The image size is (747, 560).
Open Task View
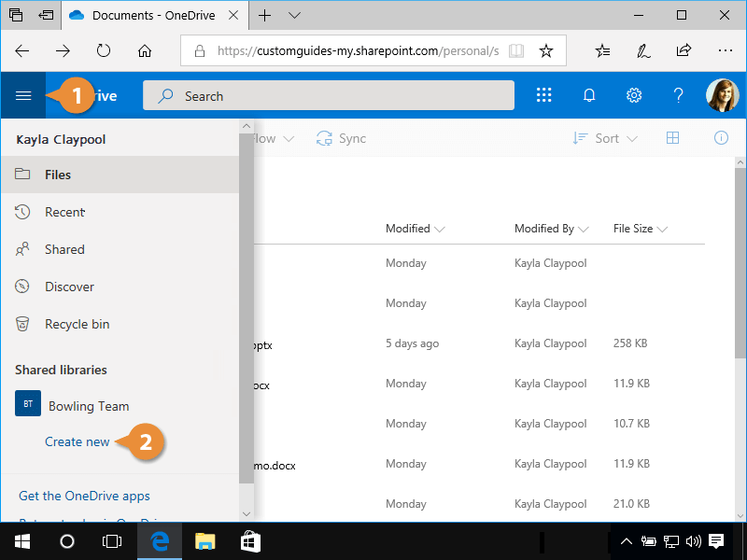(x=112, y=541)
